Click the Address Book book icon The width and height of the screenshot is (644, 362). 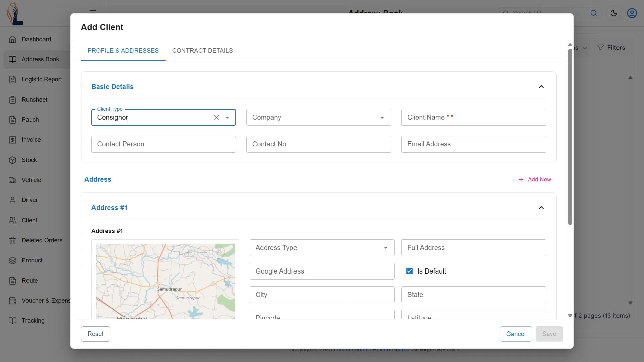tap(12, 59)
